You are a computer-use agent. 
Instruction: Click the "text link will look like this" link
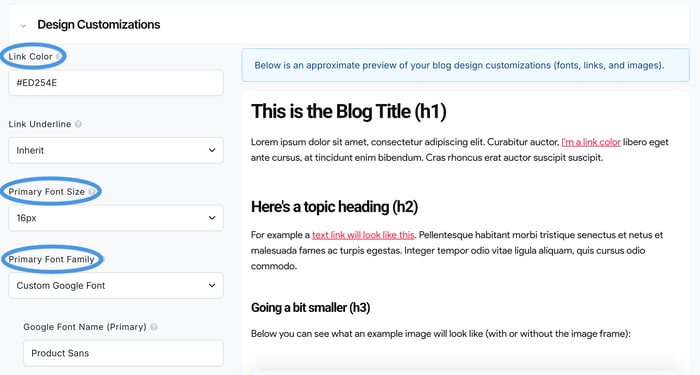pos(363,235)
